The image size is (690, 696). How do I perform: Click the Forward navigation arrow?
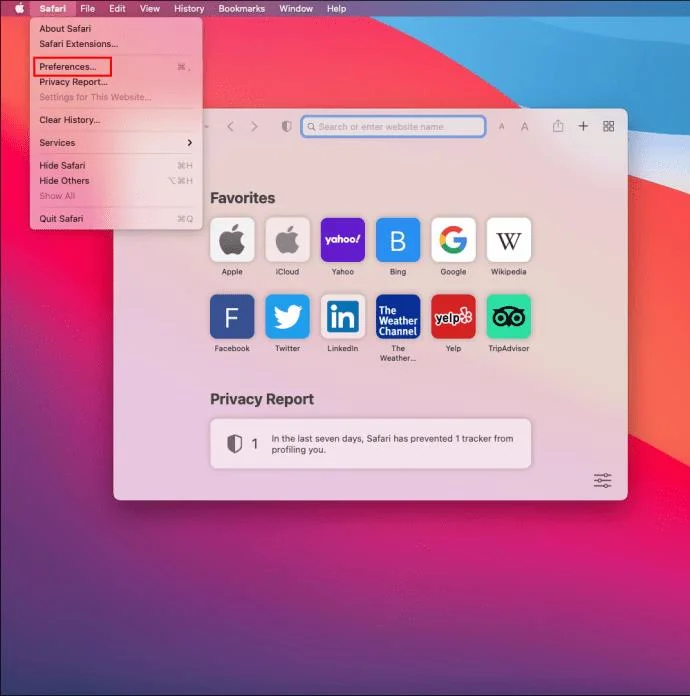(254, 127)
